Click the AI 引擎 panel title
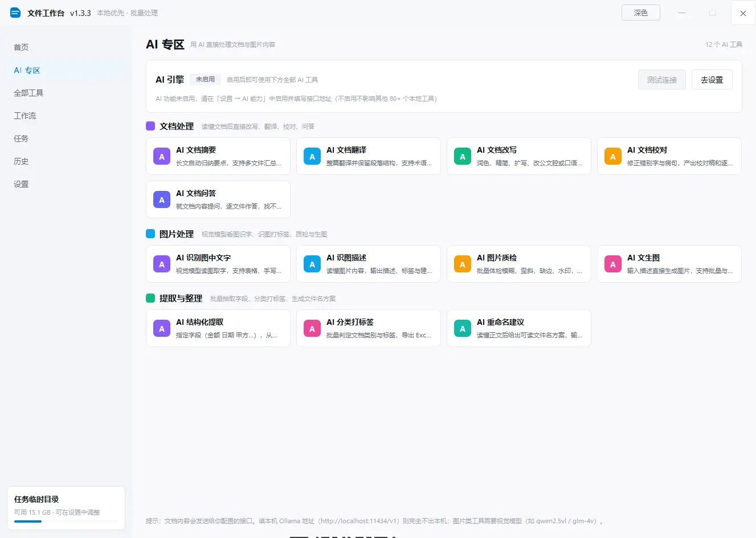The height and width of the screenshot is (538, 756). 170,80
